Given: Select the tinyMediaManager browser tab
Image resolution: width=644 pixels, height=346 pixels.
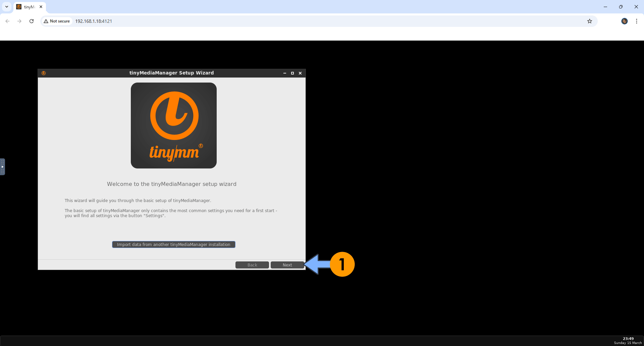Looking at the screenshot, I should pyautogui.click(x=28, y=7).
